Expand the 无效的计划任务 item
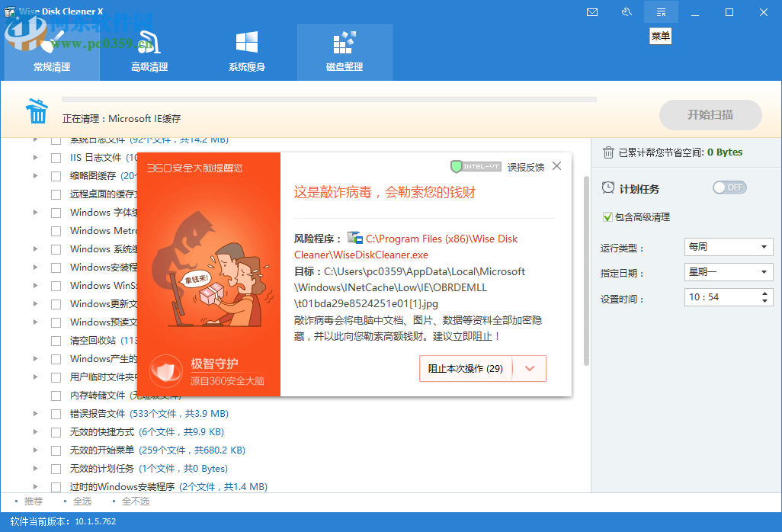Screen dimensions: 782x532 (35, 468)
